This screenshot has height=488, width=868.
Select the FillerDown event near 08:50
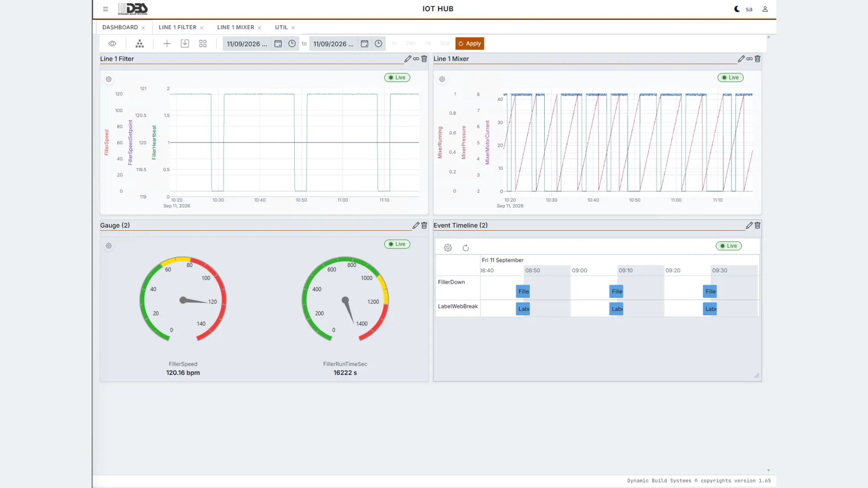[523, 291]
